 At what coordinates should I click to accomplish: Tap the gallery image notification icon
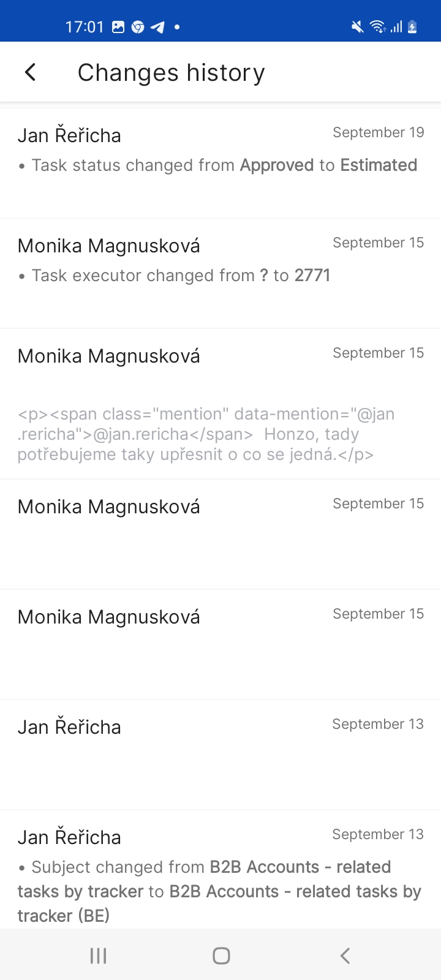[x=118, y=27]
